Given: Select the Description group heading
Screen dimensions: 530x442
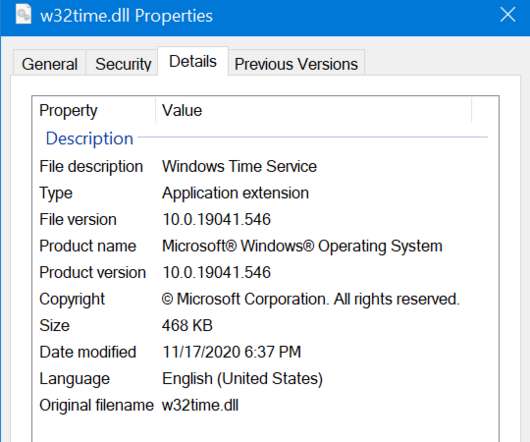Looking at the screenshot, I should point(90,138).
